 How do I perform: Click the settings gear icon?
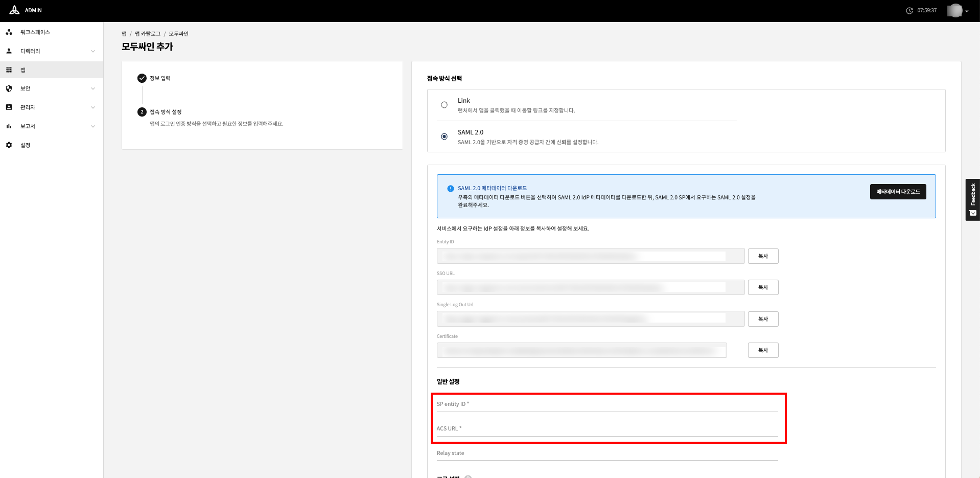tap(9, 145)
